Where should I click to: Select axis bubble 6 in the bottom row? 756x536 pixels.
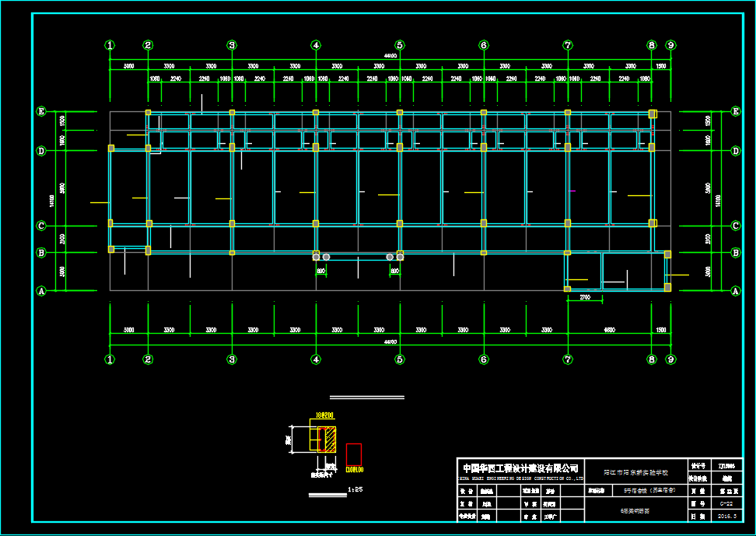pos(484,359)
